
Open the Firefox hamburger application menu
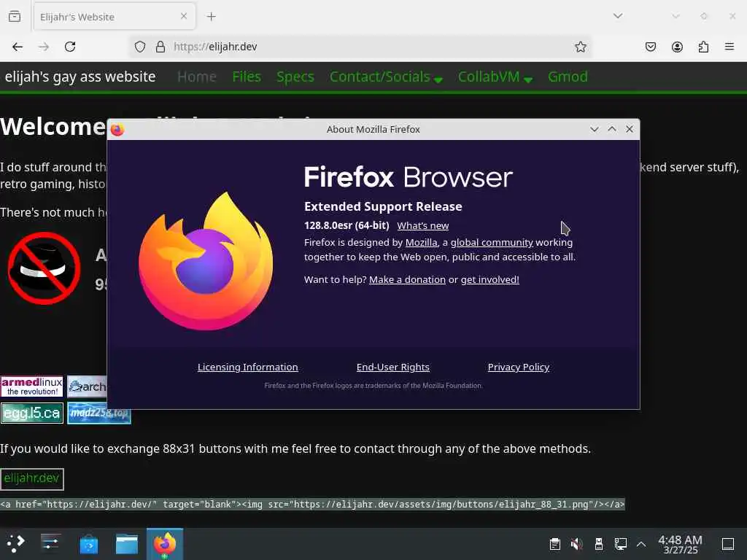[729, 47]
